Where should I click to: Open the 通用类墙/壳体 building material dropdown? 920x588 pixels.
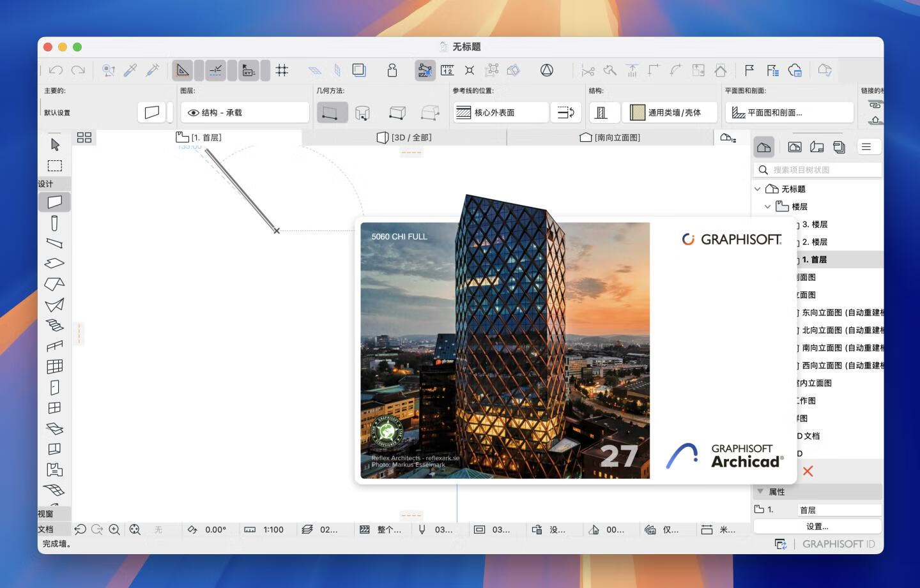[x=670, y=112]
